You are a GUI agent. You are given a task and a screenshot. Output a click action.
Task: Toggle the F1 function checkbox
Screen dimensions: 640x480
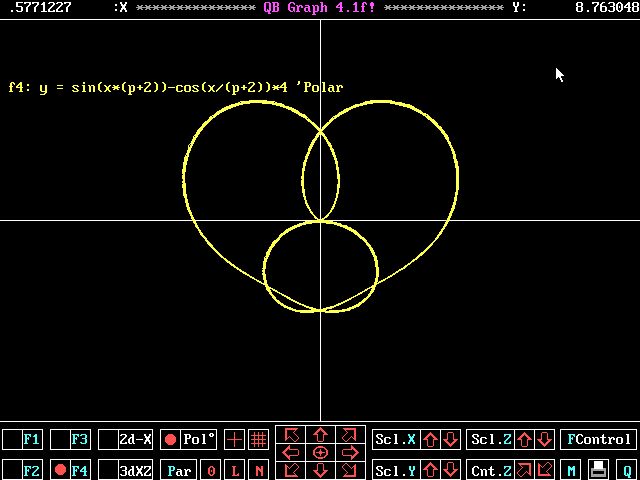pyautogui.click(x=12, y=439)
